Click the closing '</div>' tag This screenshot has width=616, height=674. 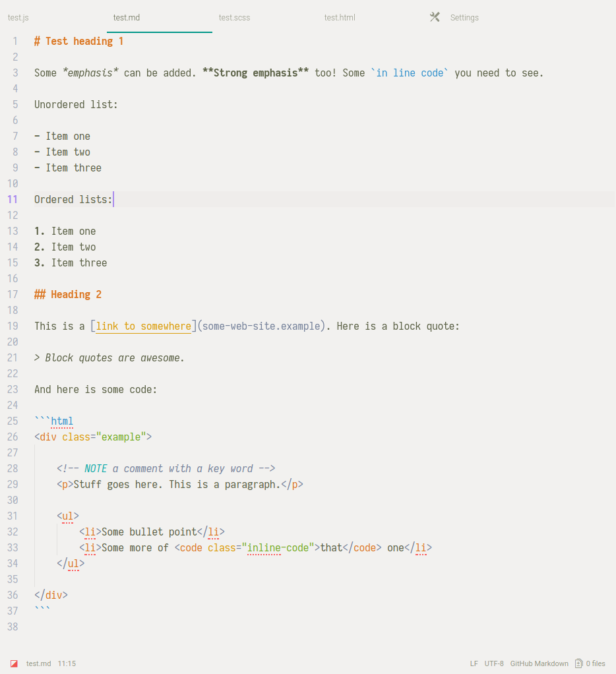pos(51,596)
